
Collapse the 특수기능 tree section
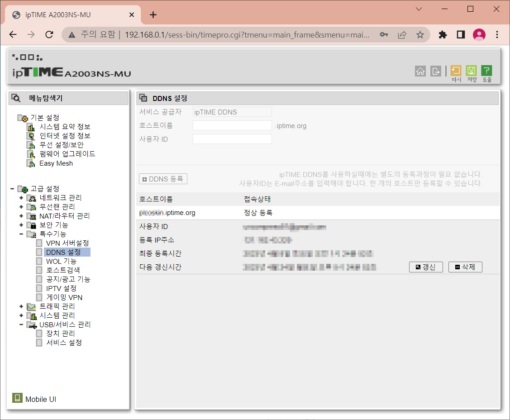click(x=21, y=234)
